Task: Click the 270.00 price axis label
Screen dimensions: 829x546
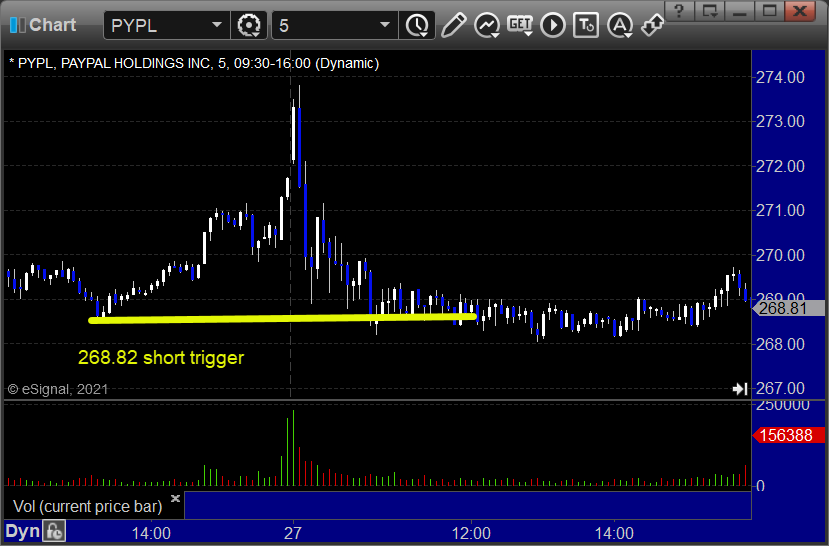Action: point(780,255)
